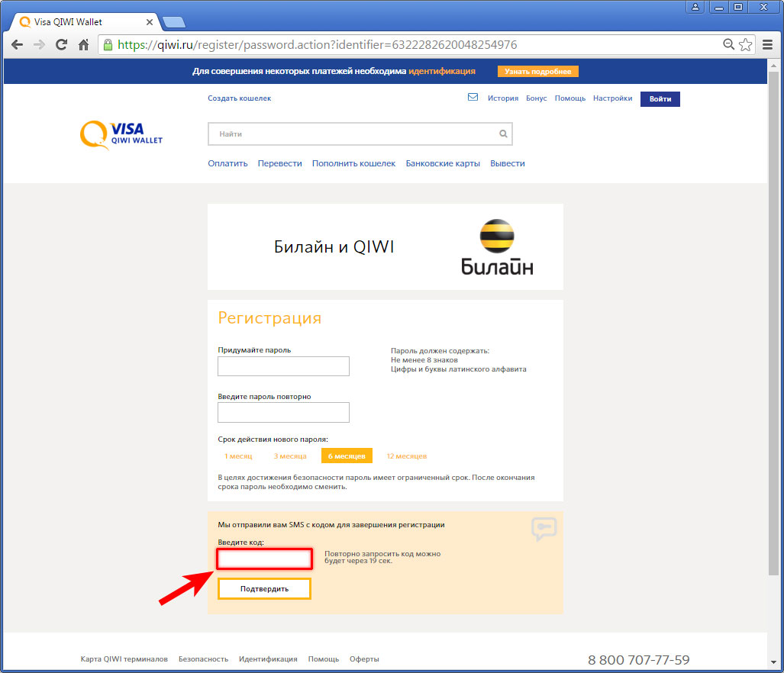Viewport: 784px width, 673px height.
Task: Open the Карта QIWI терминалов footer link
Action: [124, 659]
